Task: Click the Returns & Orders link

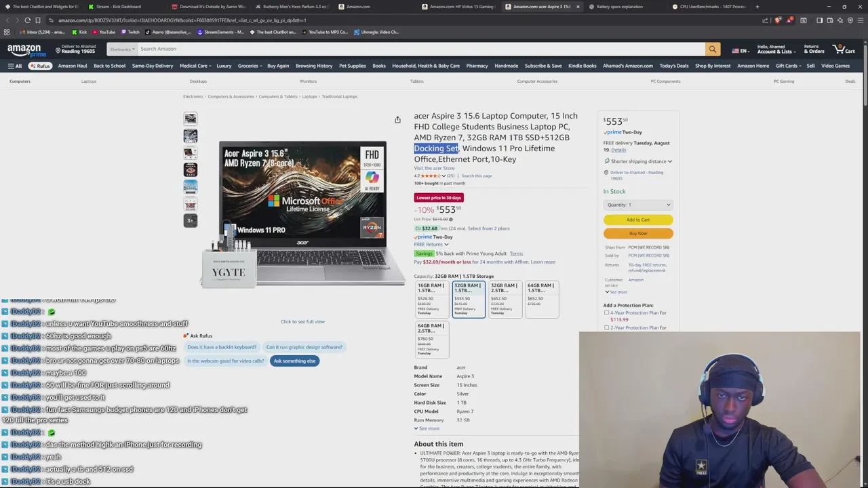Action: (814, 49)
